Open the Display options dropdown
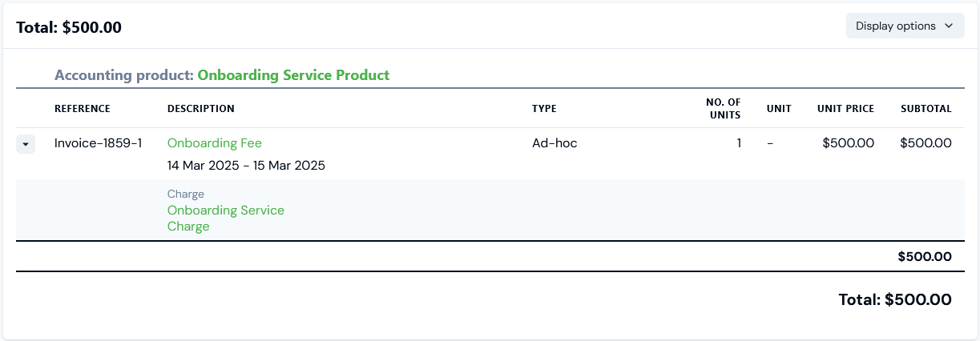The image size is (980, 341). [x=905, y=26]
